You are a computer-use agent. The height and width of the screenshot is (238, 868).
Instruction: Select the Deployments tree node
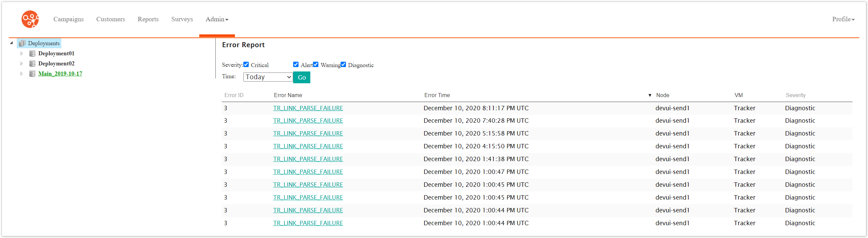click(x=44, y=43)
